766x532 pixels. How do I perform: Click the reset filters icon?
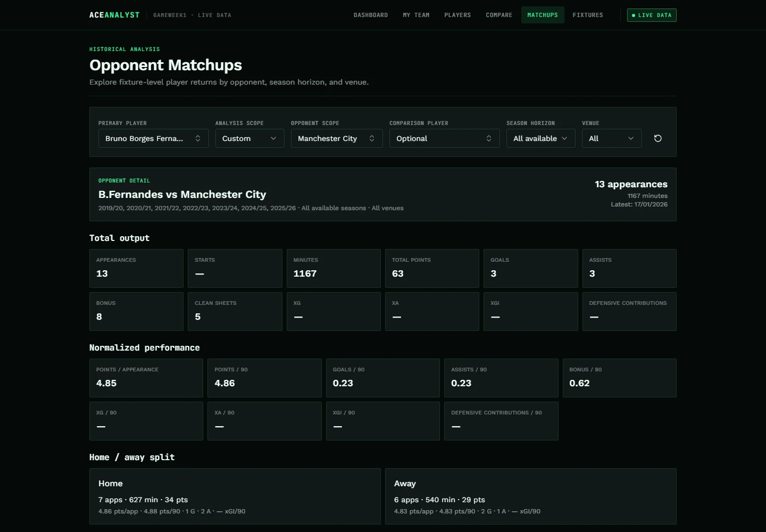658,138
